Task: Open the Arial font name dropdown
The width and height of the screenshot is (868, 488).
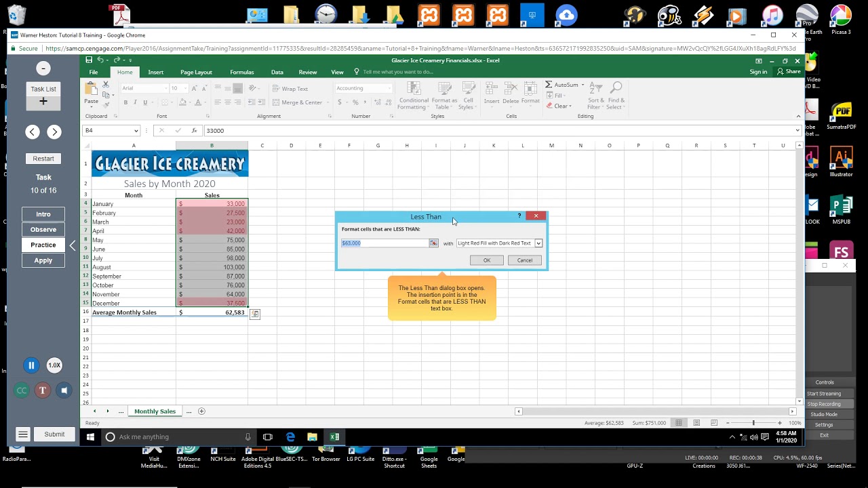Action: 165,88
